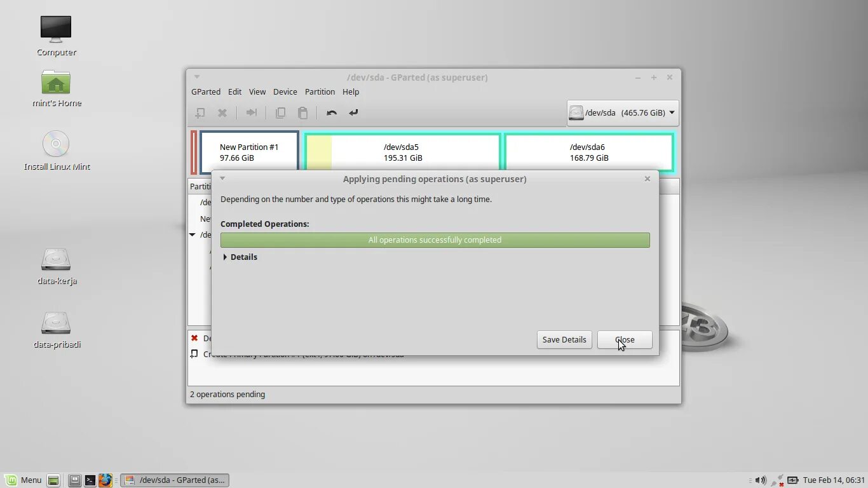The image size is (868, 488).
Task: Click the Paste partition toolbar icon
Action: [x=303, y=112]
